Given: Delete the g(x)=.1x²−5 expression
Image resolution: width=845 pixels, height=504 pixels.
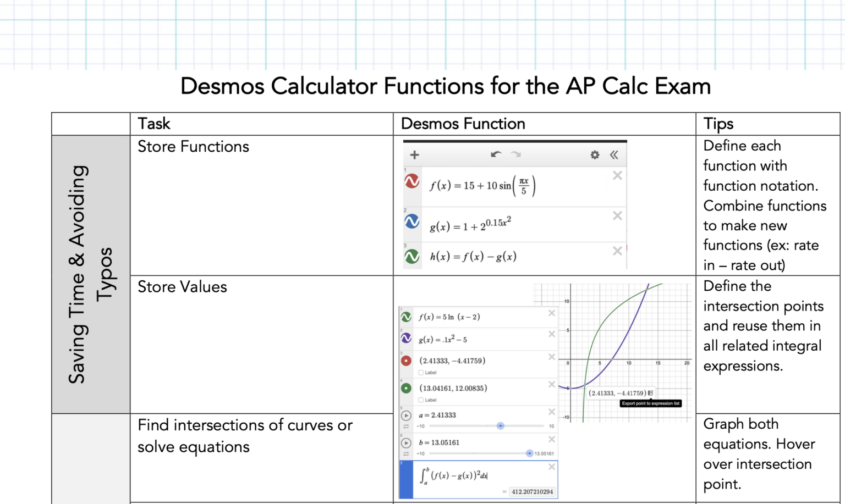Looking at the screenshot, I should [x=552, y=334].
